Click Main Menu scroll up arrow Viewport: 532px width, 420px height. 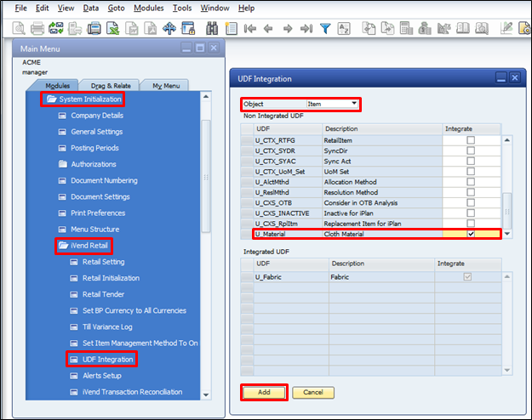point(206,97)
